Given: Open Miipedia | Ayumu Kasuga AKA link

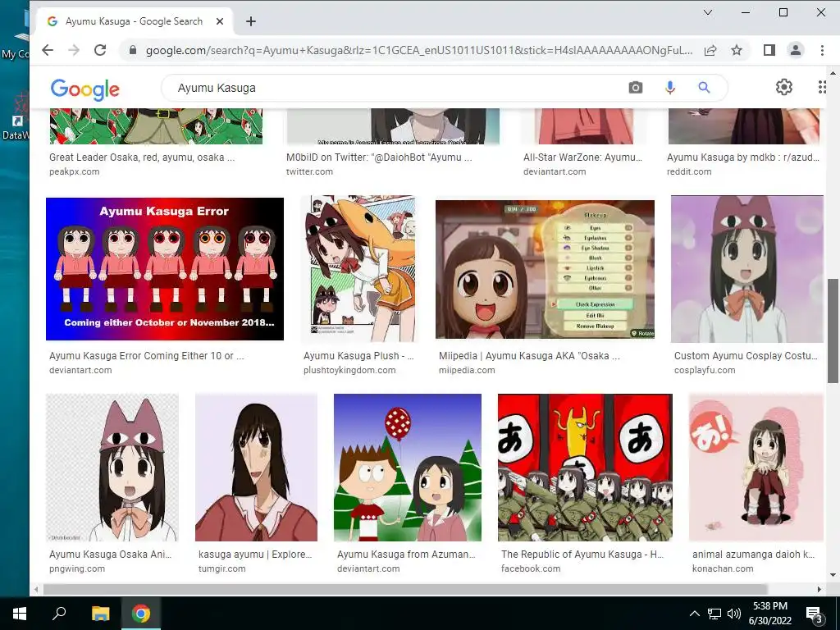Looking at the screenshot, I should (x=529, y=356).
